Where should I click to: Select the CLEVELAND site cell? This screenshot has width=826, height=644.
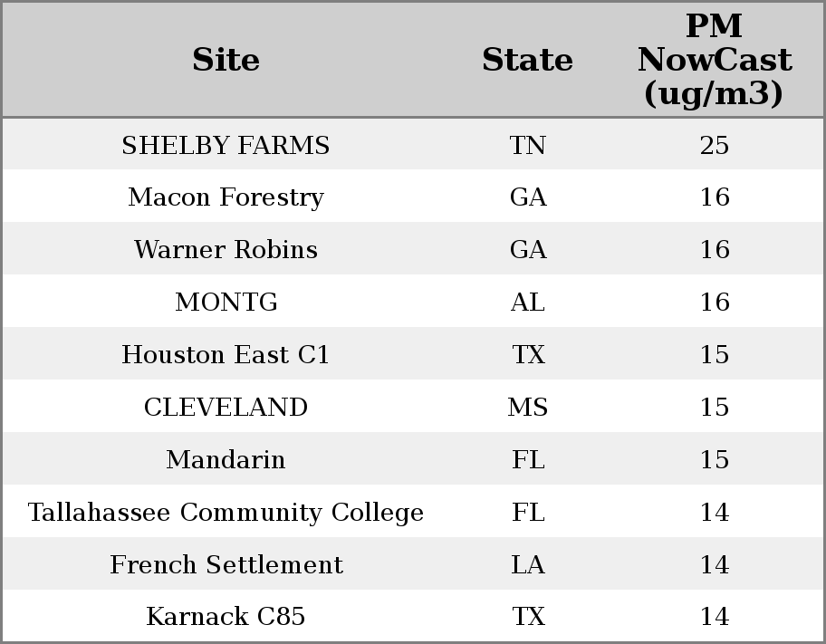226,408
